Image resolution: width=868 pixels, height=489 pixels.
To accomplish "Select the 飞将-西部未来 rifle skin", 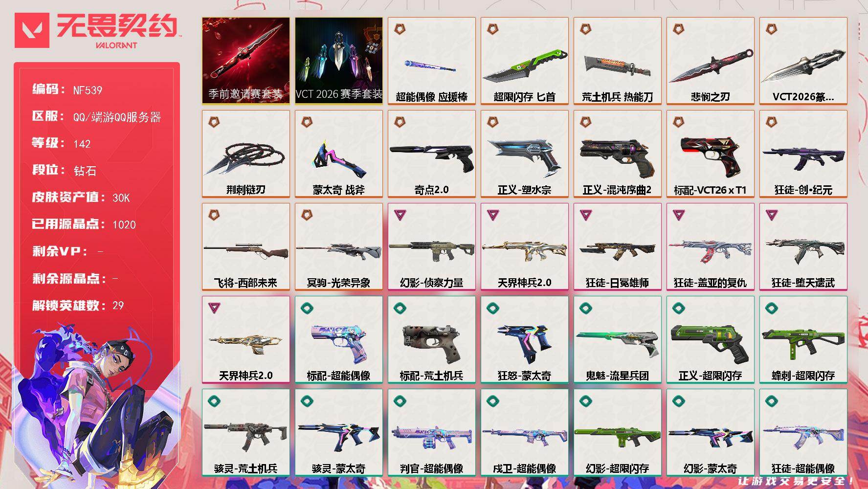I will pos(245,246).
